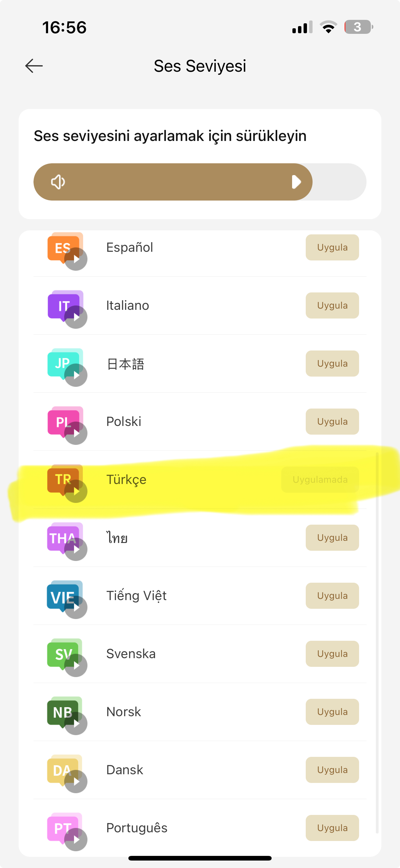Preview the Thai THA voice

[76, 549]
